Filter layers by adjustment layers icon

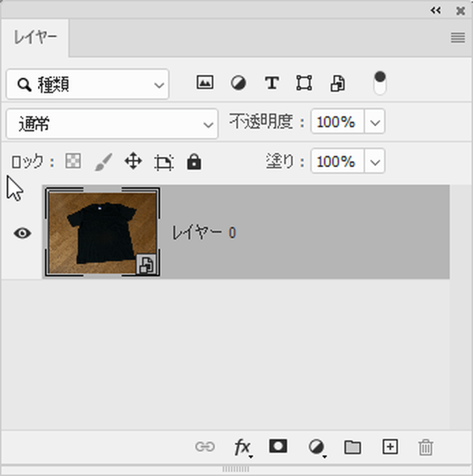point(238,83)
